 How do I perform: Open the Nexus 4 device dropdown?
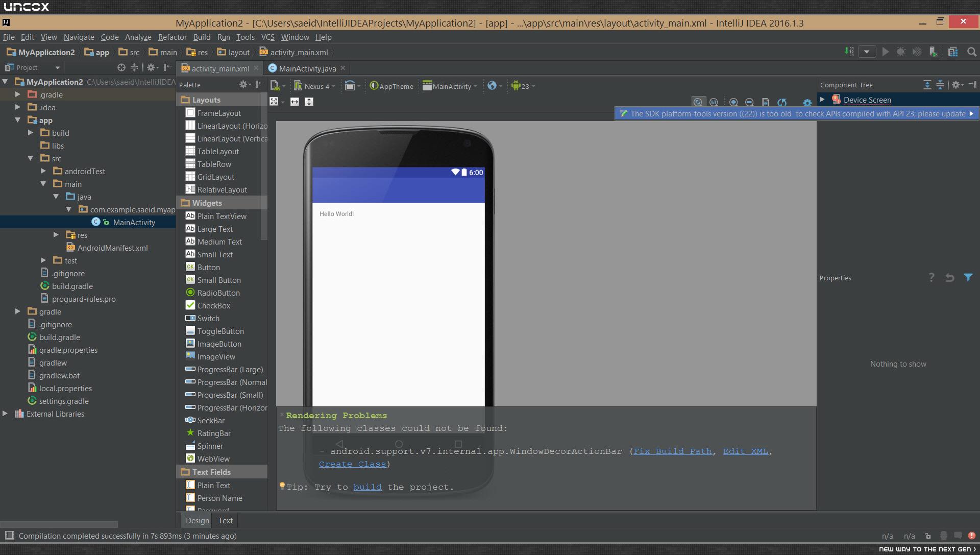(314, 86)
